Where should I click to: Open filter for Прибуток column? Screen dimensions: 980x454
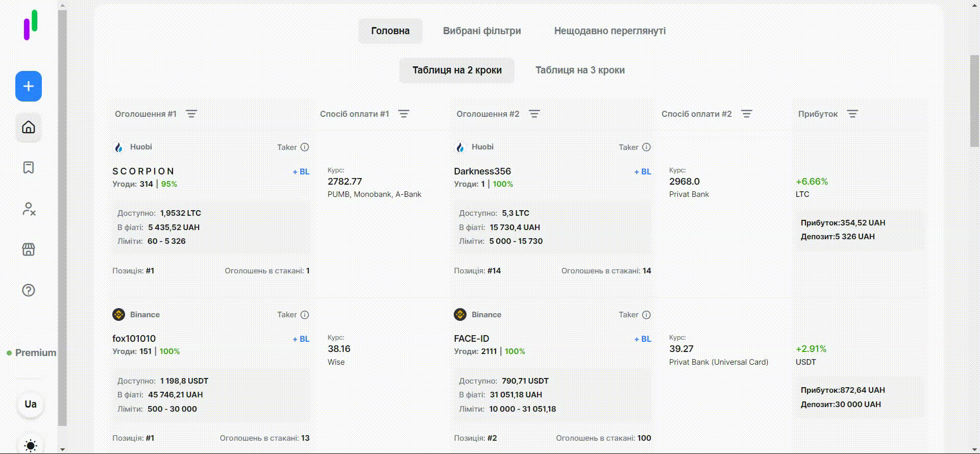pos(852,114)
